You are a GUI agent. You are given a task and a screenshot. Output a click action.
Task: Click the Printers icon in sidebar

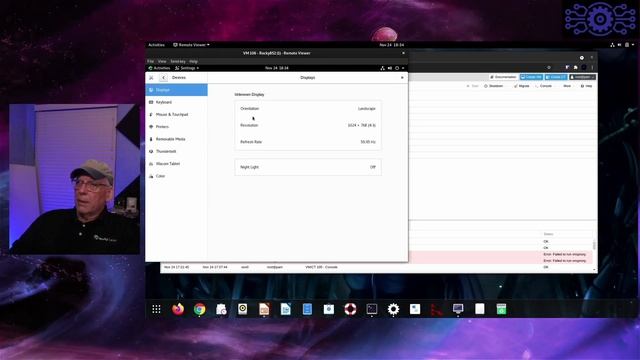coord(151,127)
